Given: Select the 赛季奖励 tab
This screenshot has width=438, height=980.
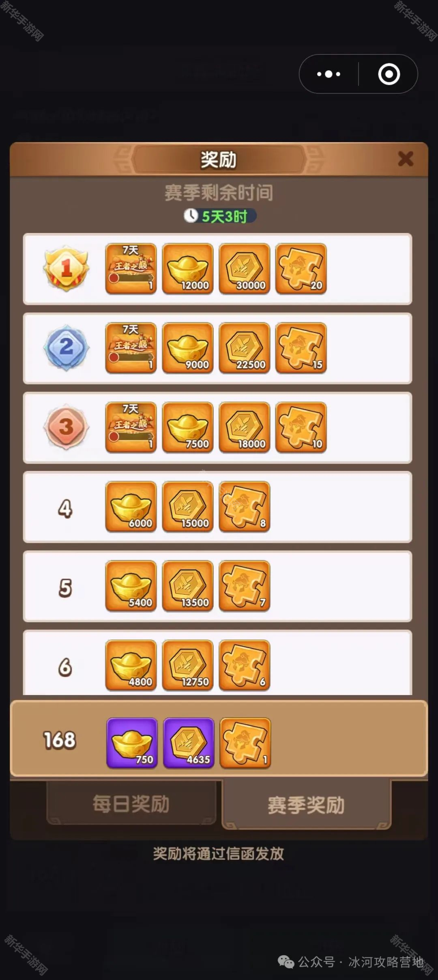Looking at the screenshot, I should click(x=306, y=805).
